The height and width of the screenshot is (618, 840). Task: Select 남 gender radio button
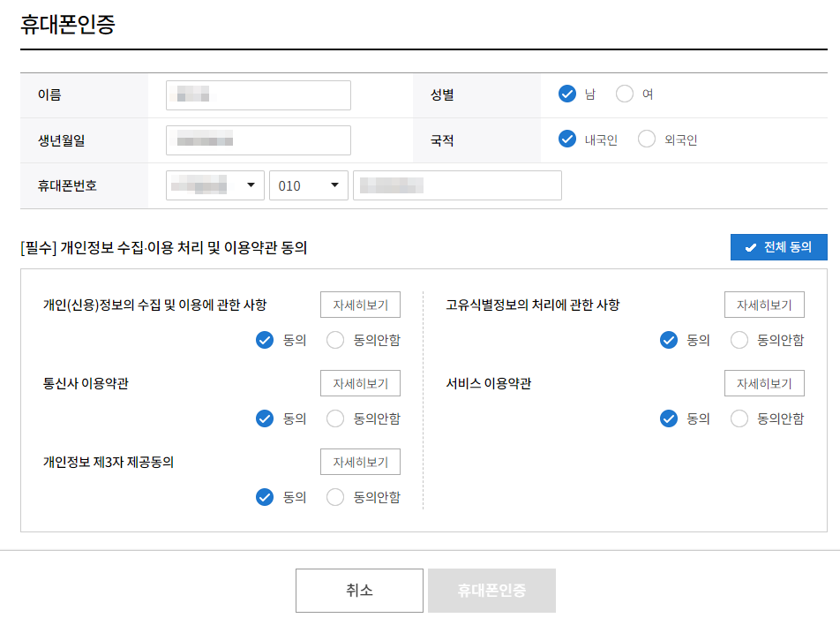[567, 93]
